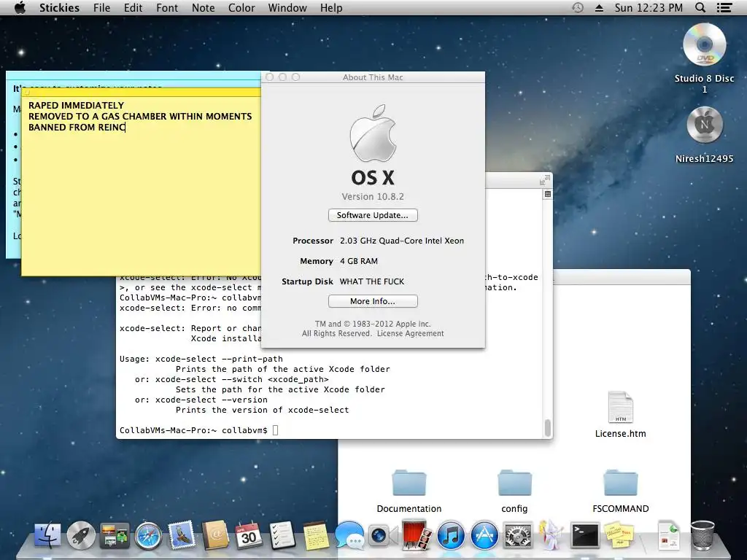The image size is (747, 560).
Task: Click Terminal scrollback marker icon above scrollbar
Action: coord(548,194)
